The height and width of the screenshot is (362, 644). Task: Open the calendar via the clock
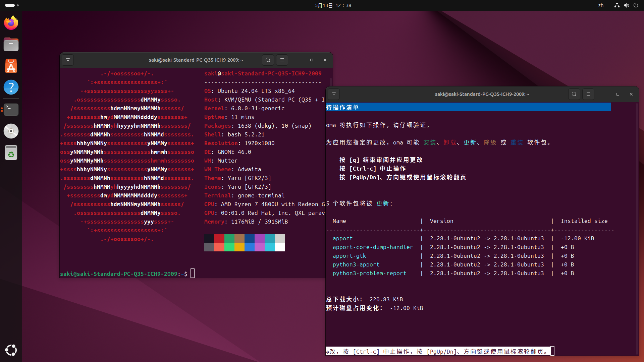tap(332, 5)
